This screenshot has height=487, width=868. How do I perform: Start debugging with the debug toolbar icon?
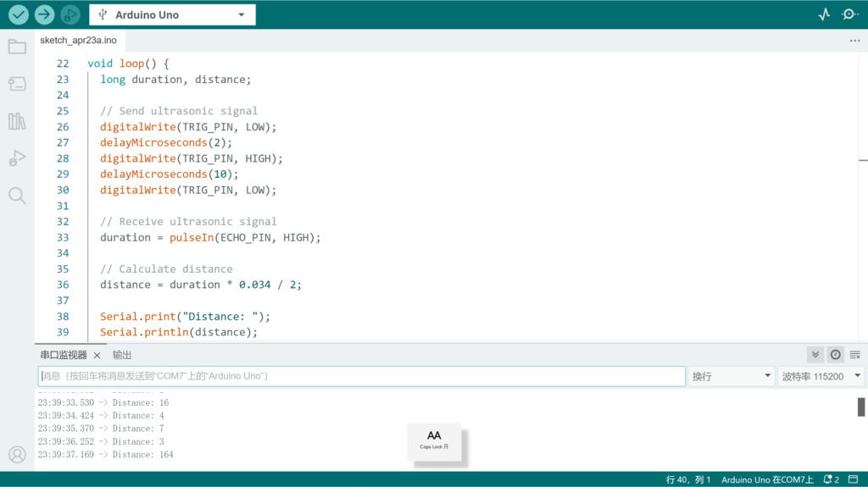[70, 14]
